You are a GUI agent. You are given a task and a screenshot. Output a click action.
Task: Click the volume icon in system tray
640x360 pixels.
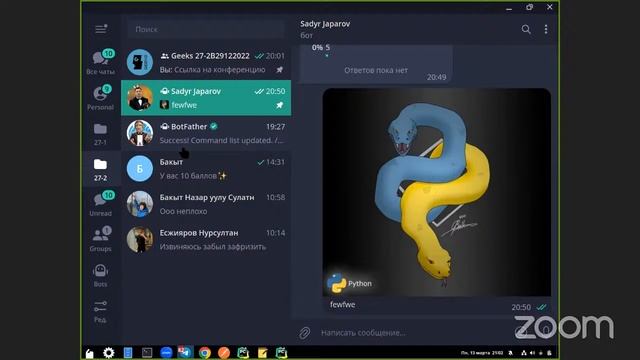[532, 353]
